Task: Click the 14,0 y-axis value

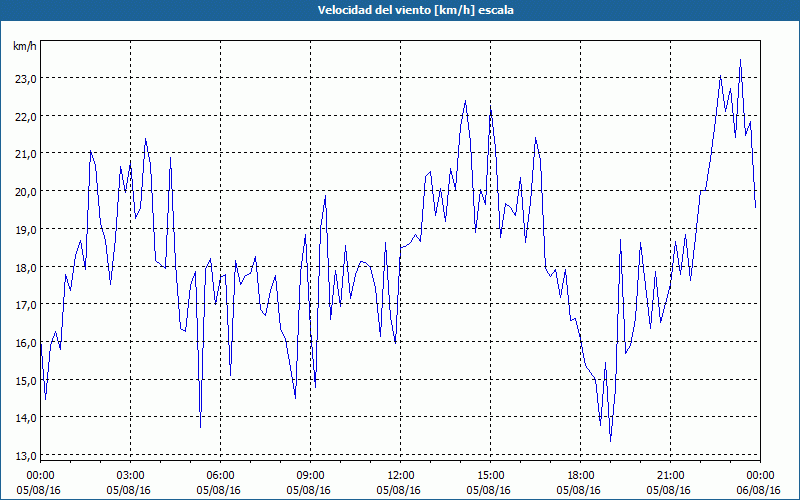Action: tap(25, 418)
